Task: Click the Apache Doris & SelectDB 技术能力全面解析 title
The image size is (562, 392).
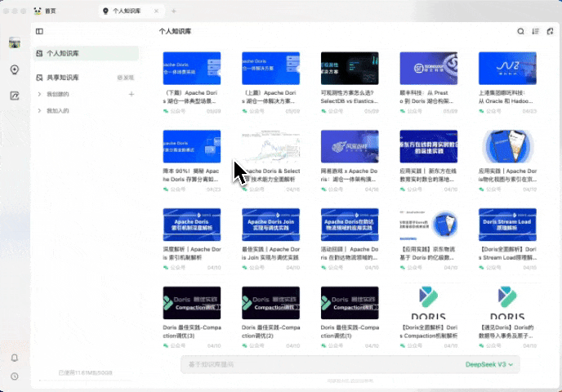Action: click(x=270, y=176)
